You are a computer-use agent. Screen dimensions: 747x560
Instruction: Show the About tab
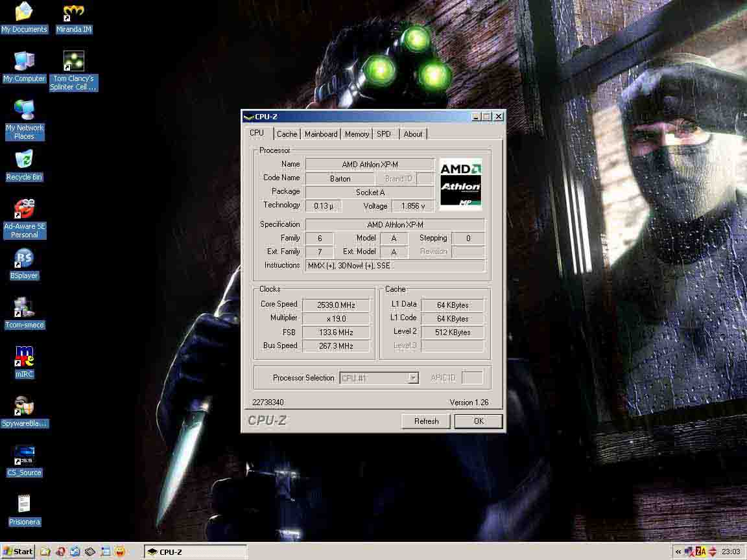coord(413,134)
